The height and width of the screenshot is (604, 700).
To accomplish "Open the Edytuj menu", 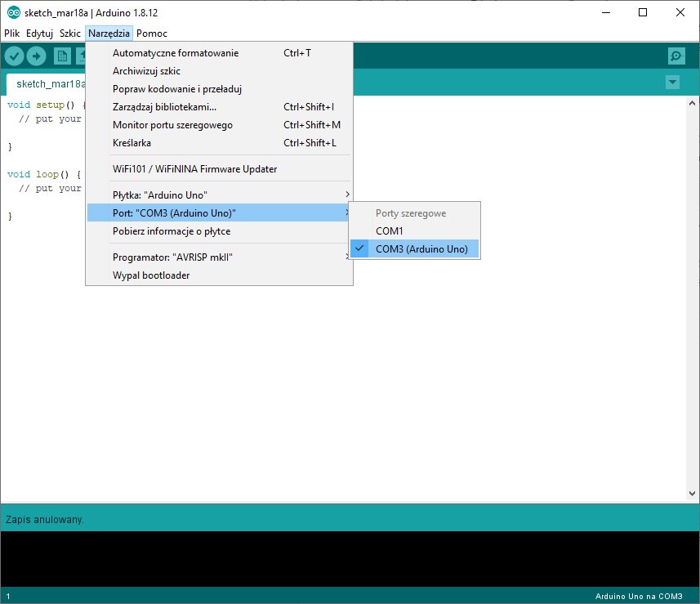I will coord(40,34).
